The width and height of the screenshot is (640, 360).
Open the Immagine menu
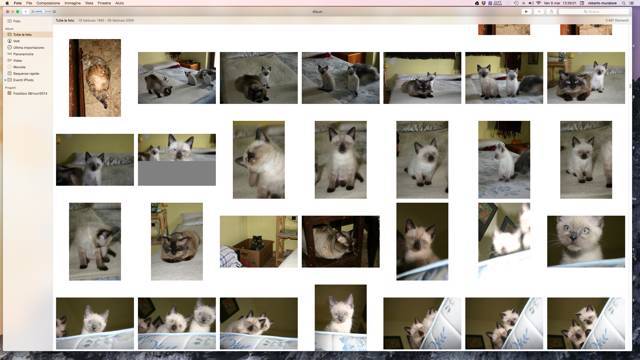pyautogui.click(x=73, y=3)
